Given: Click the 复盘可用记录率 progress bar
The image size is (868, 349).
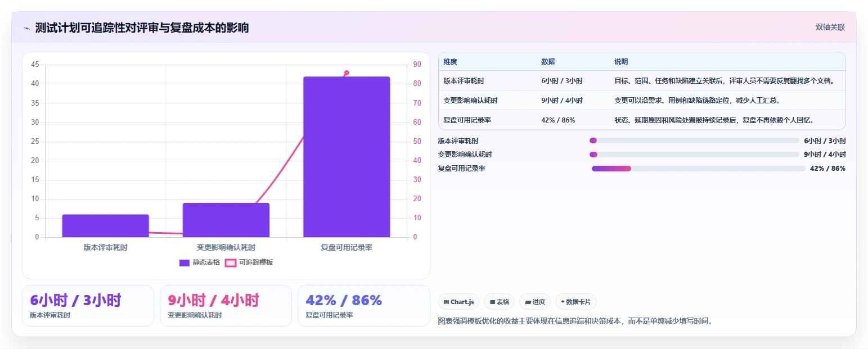Looking at the screenshot, I should click(x=698, y=169).
